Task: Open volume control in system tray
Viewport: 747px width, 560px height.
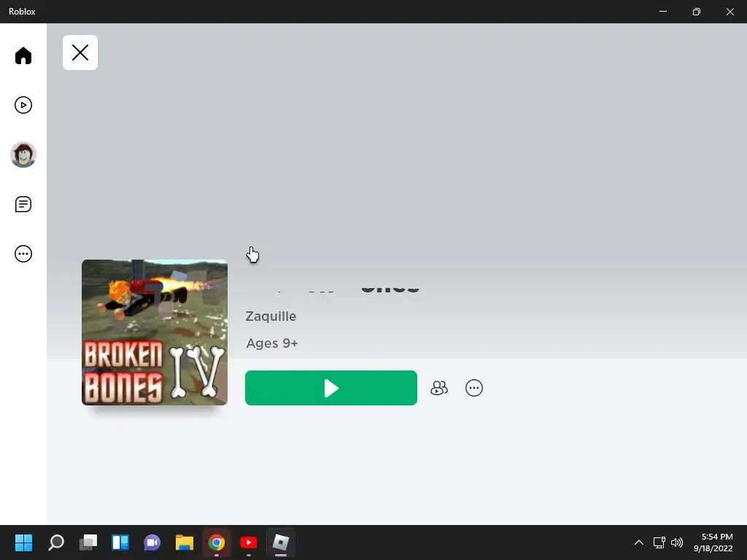Action: tap(676, 542)
